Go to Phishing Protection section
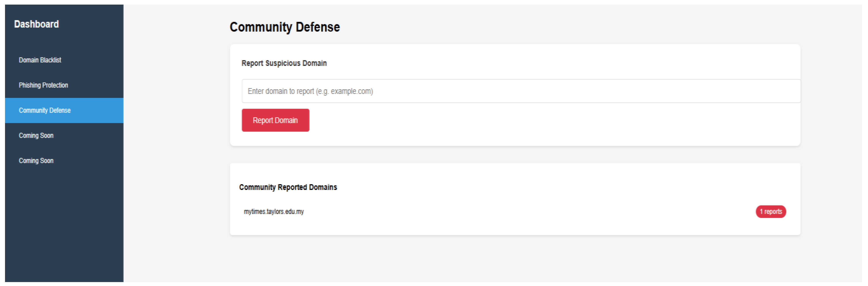The width and height of the screenshot is (868, 286). [x=43, y=85]
